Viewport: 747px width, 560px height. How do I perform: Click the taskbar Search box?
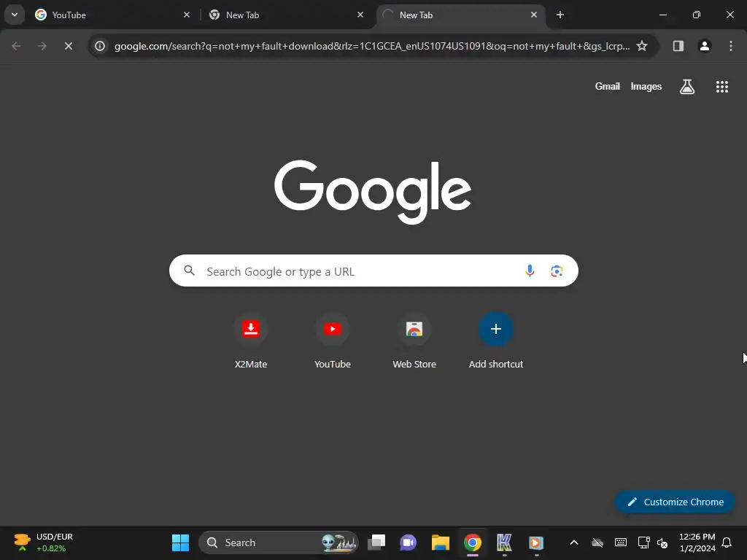tap(278, 542)
